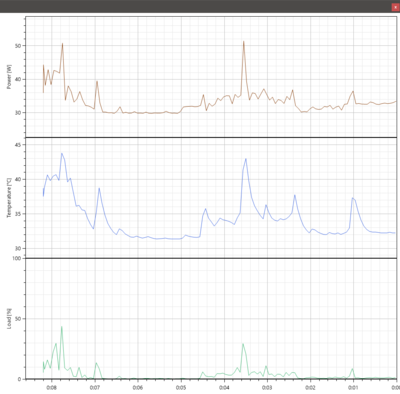Click the highest brown power spike near 0:03:30
This screenshot has width=400, height=394.
[244, 42]
